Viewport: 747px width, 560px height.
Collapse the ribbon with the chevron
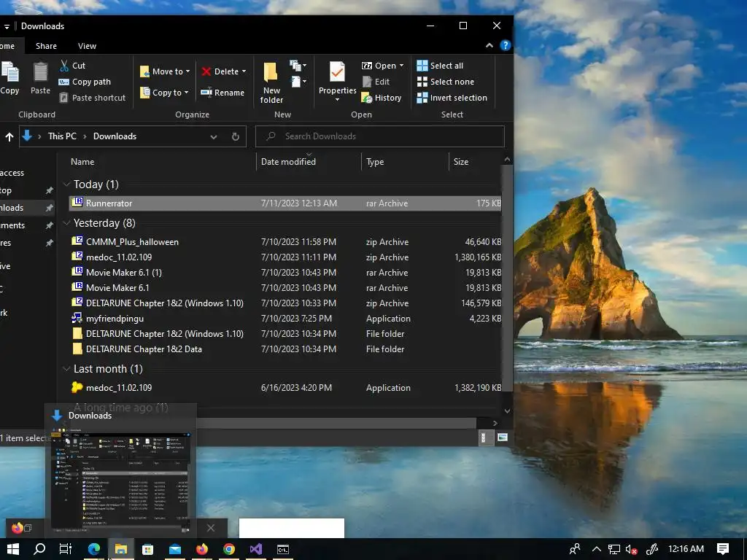pyautogui.click(x=489, y=45)
